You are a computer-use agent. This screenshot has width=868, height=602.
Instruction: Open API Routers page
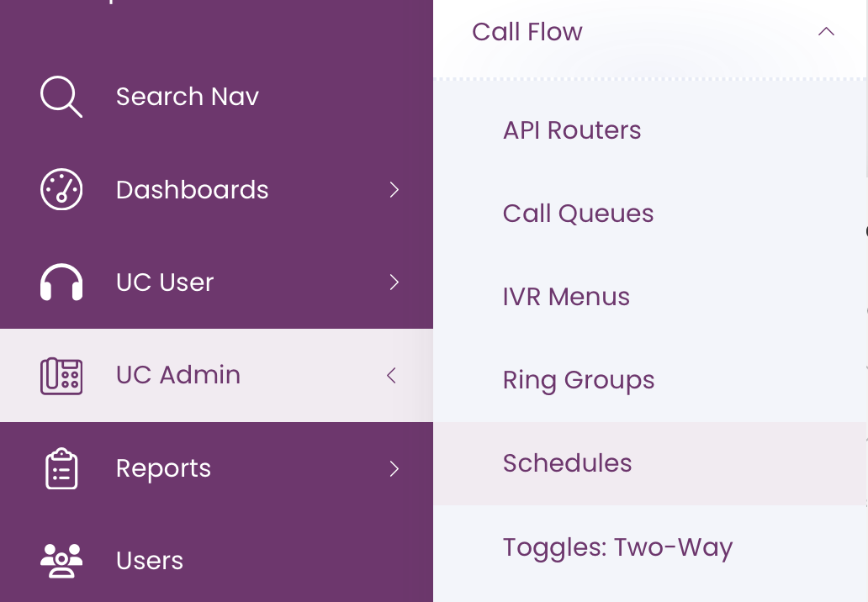571,130
